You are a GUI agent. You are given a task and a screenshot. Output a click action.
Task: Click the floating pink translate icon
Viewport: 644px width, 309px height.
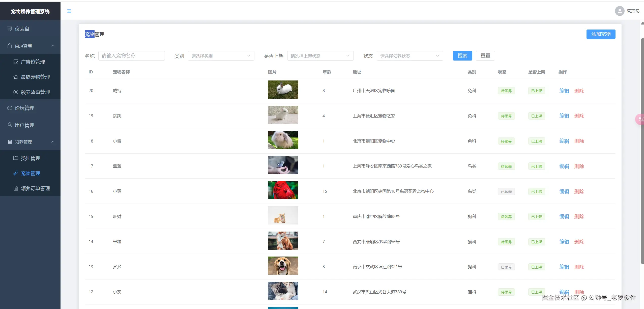click(x=640, y=119)
